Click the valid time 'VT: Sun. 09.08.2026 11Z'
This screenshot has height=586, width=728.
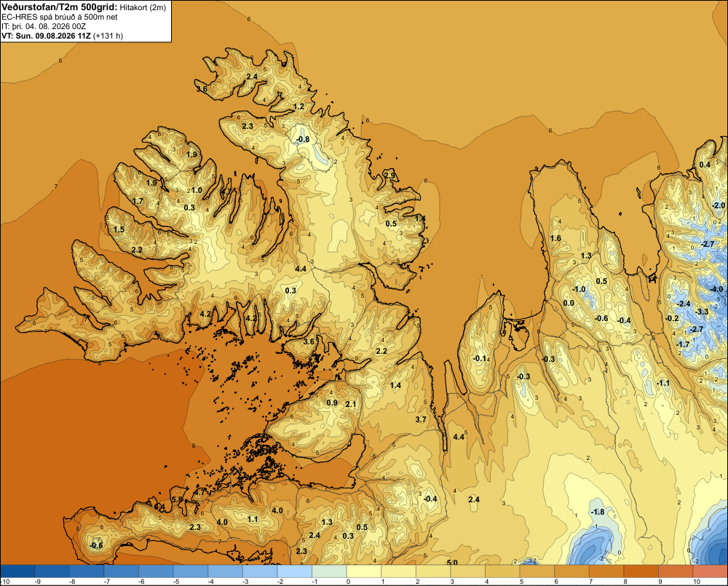pyautogui.click(x=47, y=36)
